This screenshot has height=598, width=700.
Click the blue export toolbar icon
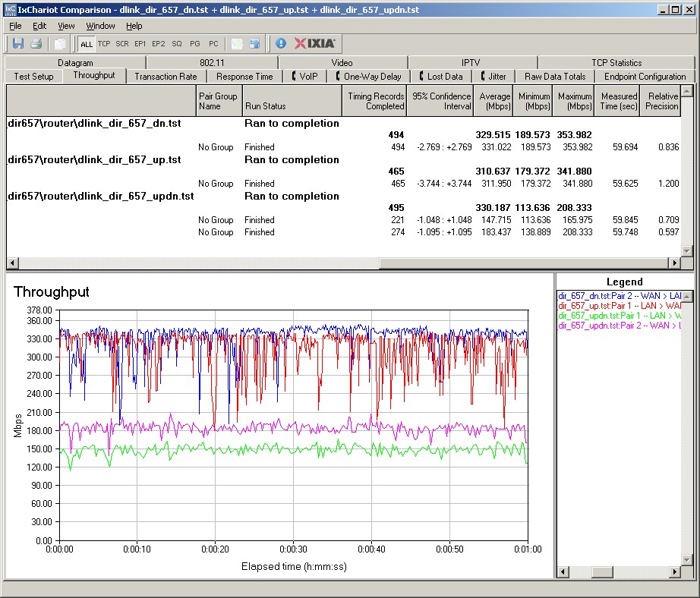pos(254,43)
